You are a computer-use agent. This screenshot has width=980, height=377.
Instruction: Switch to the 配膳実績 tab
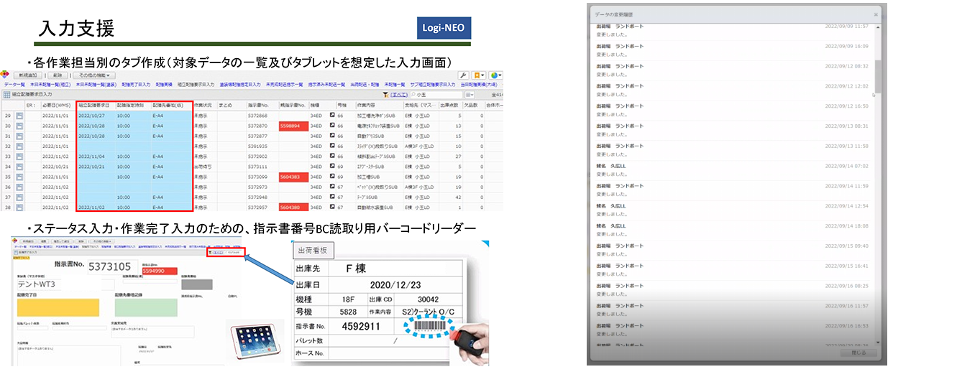point(164,85)
